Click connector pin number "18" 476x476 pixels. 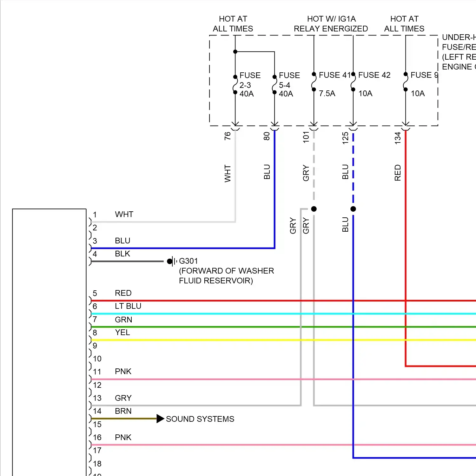coord(97,464)
